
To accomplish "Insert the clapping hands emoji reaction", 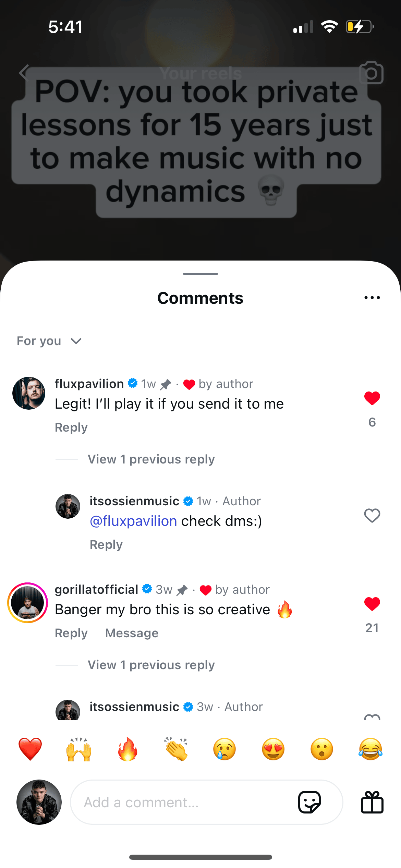I will 176,749.
